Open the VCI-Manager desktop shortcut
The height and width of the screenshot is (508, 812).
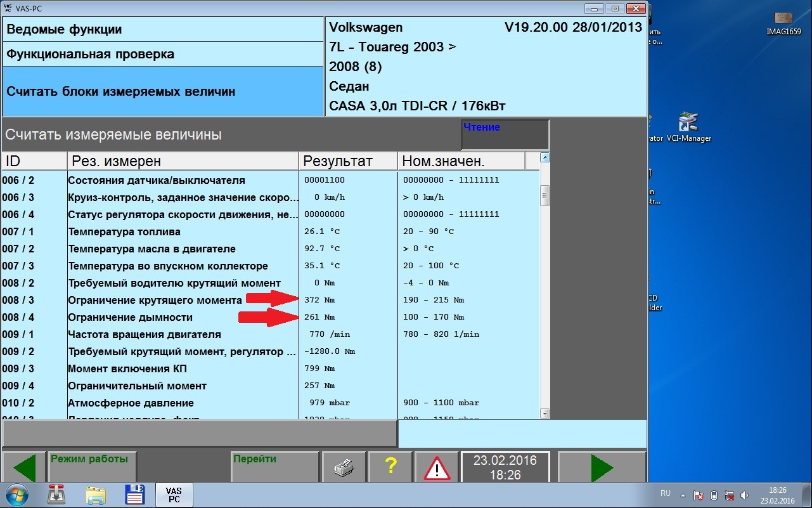(688, 127)
